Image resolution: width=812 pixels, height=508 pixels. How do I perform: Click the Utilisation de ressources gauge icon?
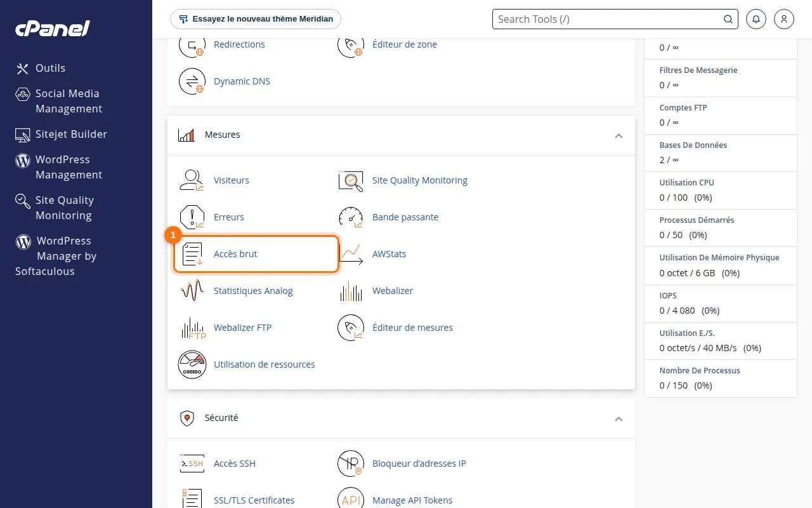pyautogui.click(x=192, y=364)
